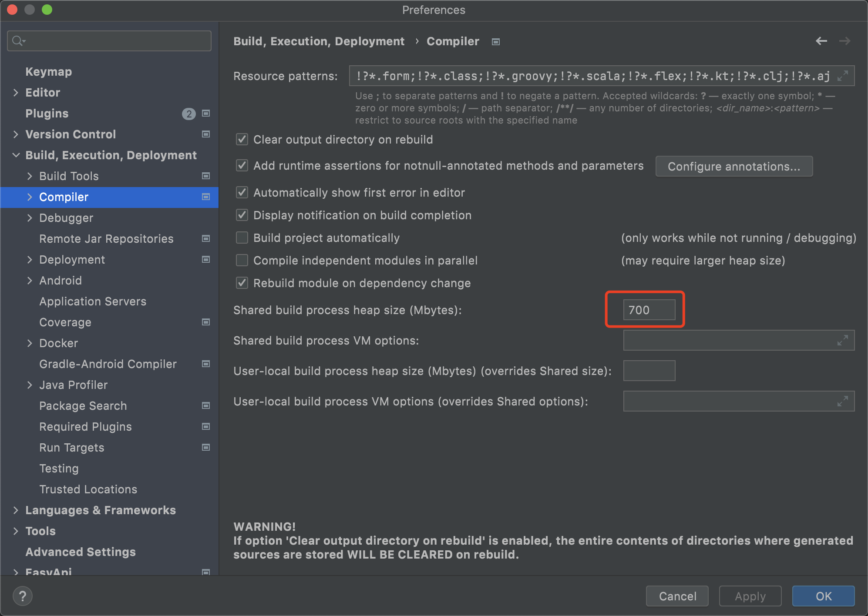The width and height of the screenshot is (868, 616).
Task: Expand the Docker tree node
Action: tap(30, 343)
